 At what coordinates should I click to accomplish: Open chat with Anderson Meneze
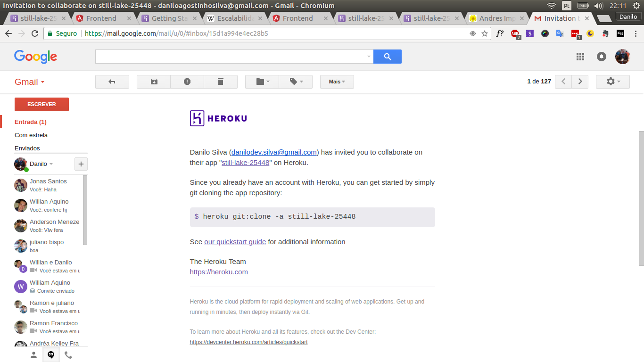pyautogui.click(x=48, y=226)
